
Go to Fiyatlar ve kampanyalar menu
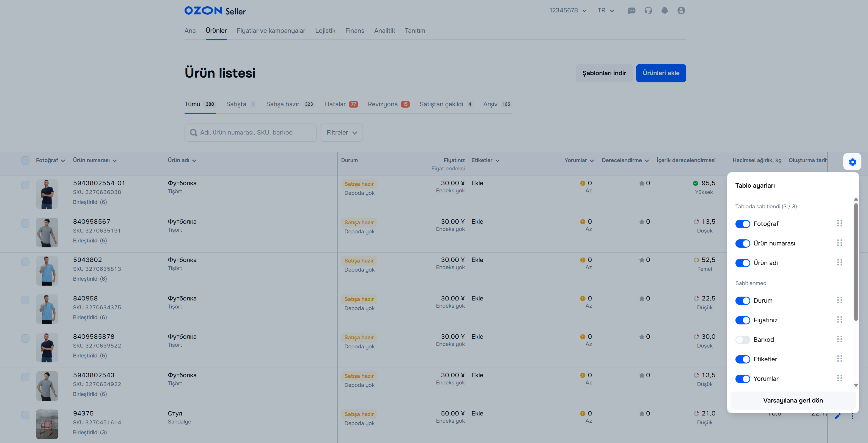(x=271, y=31)
